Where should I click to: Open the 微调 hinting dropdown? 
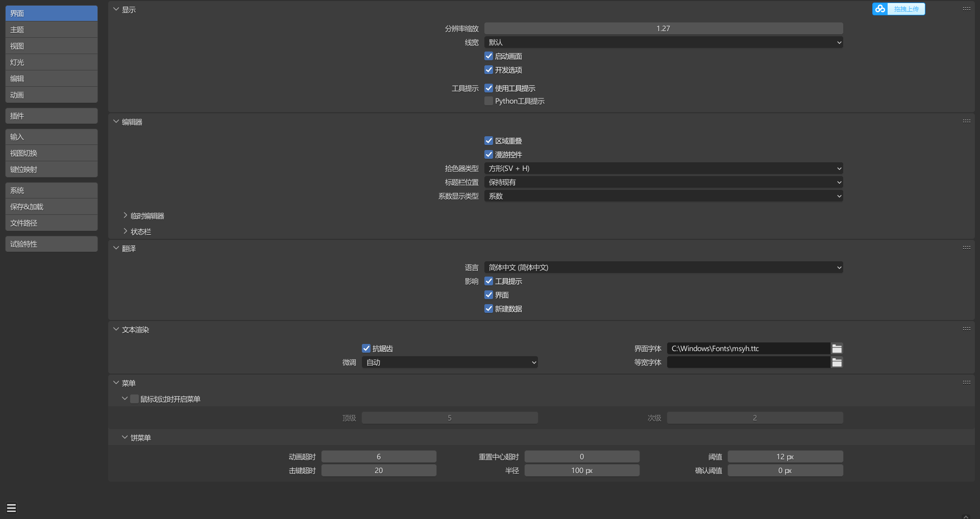point(450,362)
